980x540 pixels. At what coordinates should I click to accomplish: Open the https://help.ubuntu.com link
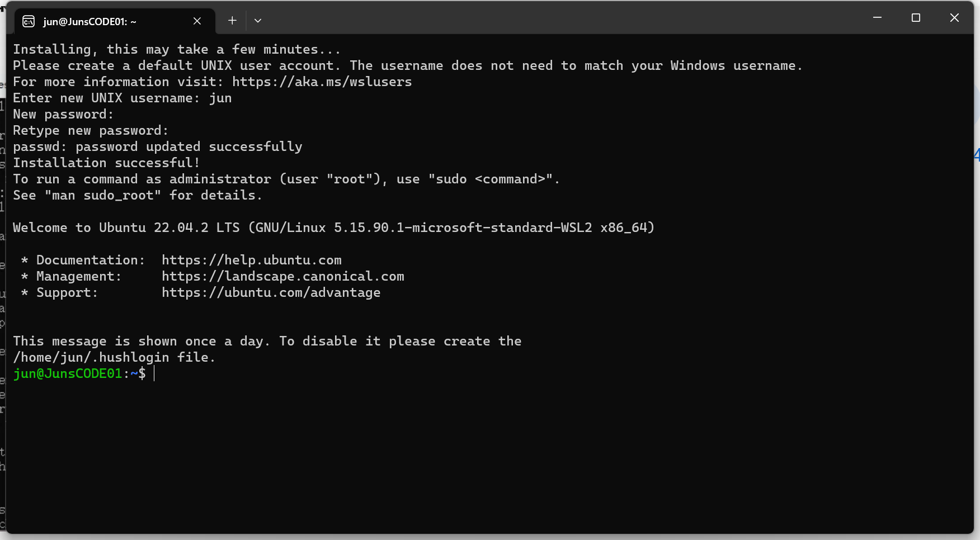point(252,260)
